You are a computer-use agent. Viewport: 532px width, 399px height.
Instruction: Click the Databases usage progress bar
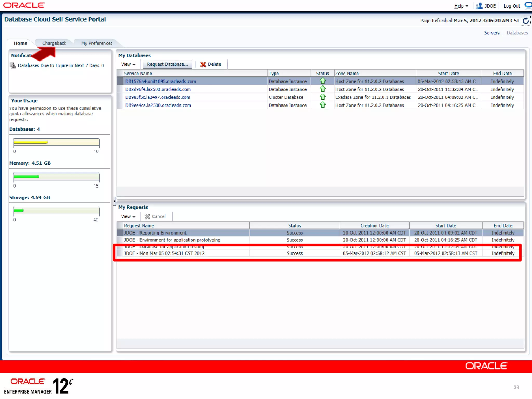point(56,142)
